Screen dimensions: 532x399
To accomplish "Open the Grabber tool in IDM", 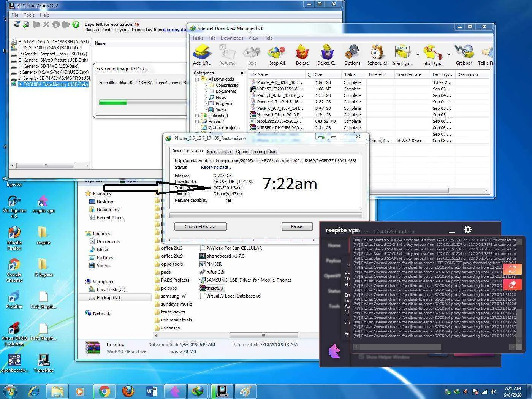I will coord(464,55).
